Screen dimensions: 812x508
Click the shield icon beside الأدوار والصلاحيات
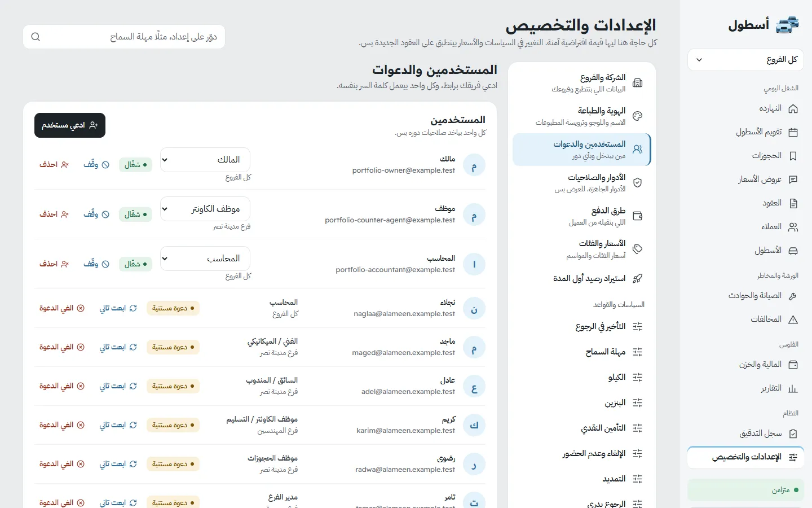pyautogui.click(x=638, y=183)
